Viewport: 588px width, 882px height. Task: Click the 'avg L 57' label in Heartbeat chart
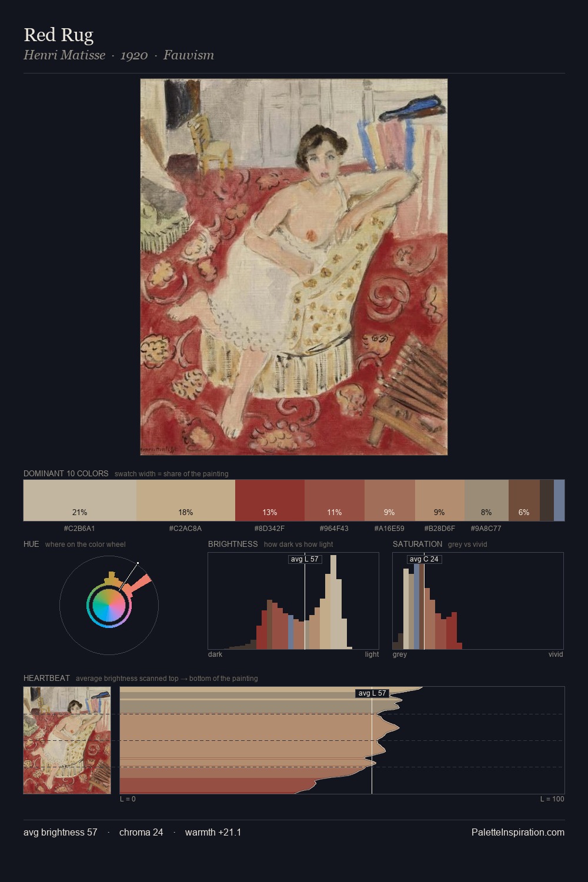pyautogui.click(x=372, y=693)
